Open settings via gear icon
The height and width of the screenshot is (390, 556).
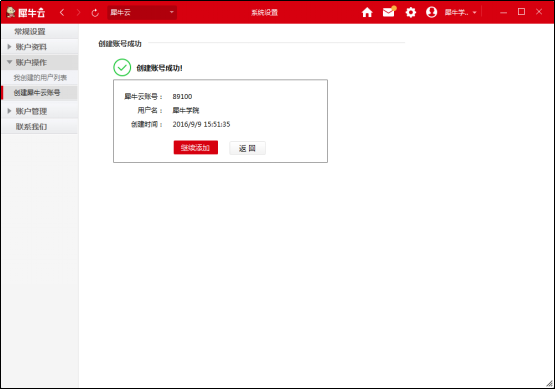click(x=411, y=12)
